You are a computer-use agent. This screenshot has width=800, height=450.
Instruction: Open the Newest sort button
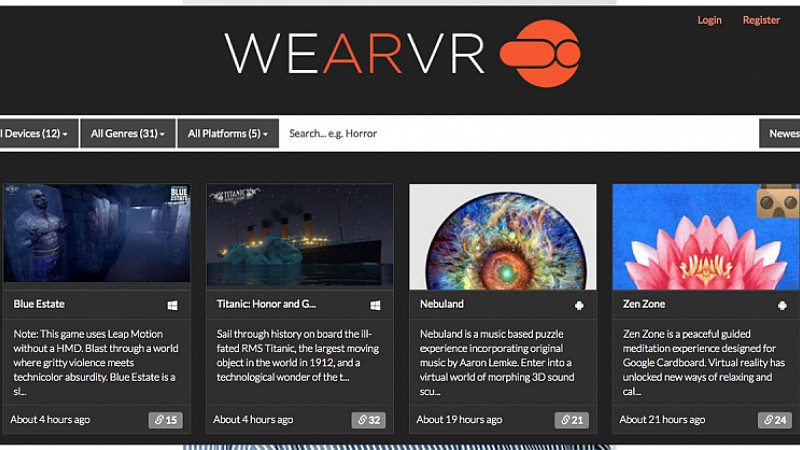[780, 134]
